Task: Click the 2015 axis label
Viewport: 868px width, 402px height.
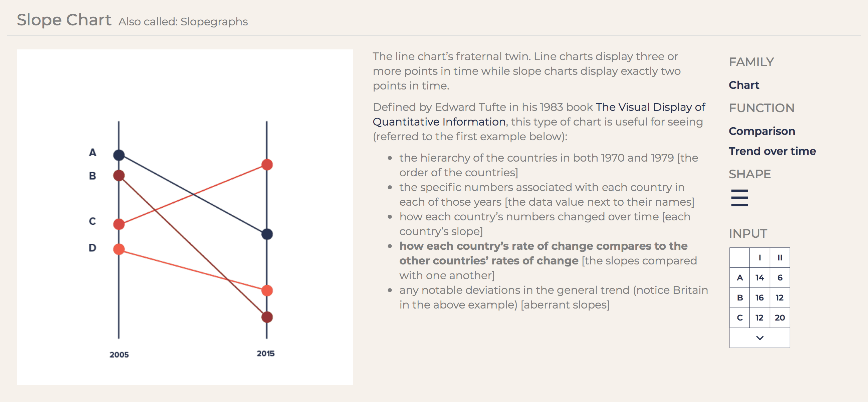Action: tap(265, 354)
